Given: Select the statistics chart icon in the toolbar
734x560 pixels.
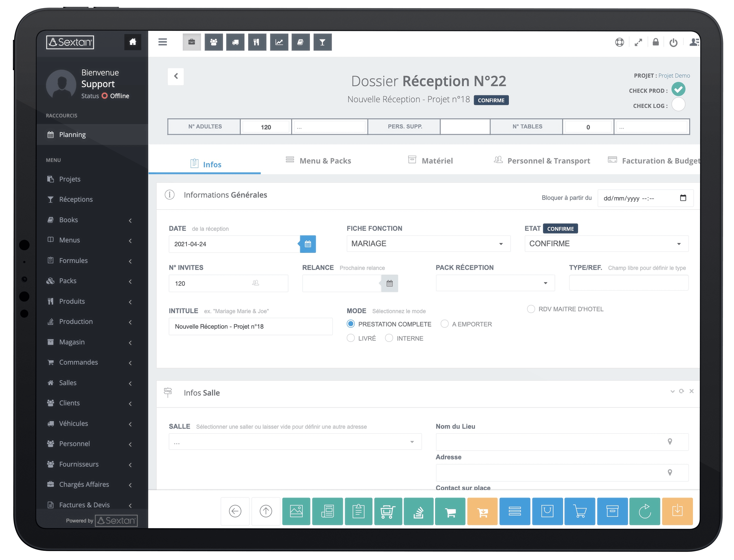Looking at the screenshot, I should point(279,42).
